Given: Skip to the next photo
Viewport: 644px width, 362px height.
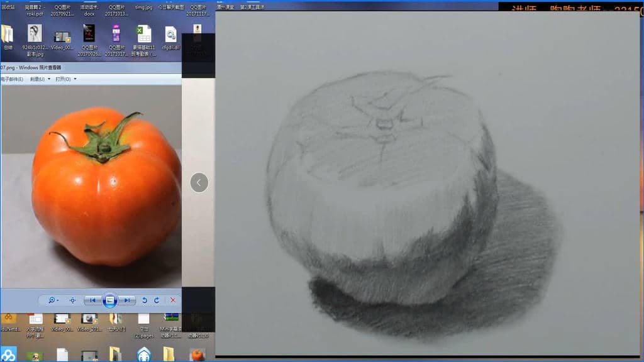Looking at the screenshot, I should [127, 300].
